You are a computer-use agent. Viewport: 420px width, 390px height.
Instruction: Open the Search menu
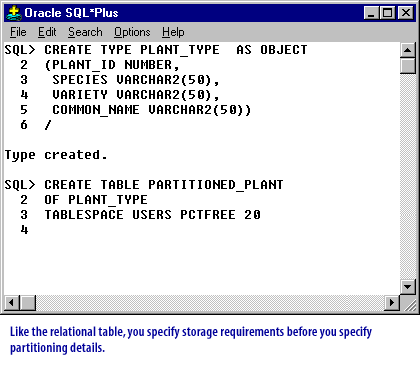(85, 32)
